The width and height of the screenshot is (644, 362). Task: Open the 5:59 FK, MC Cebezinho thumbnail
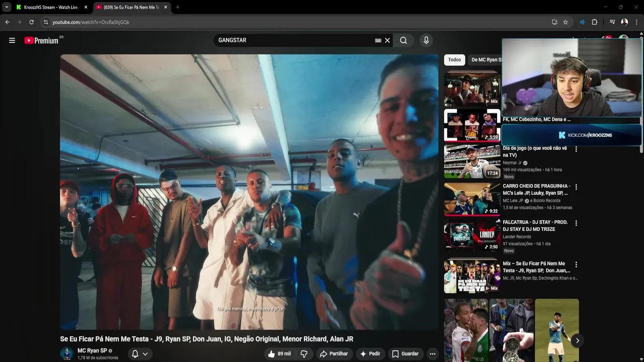click(x=472, y=125)
